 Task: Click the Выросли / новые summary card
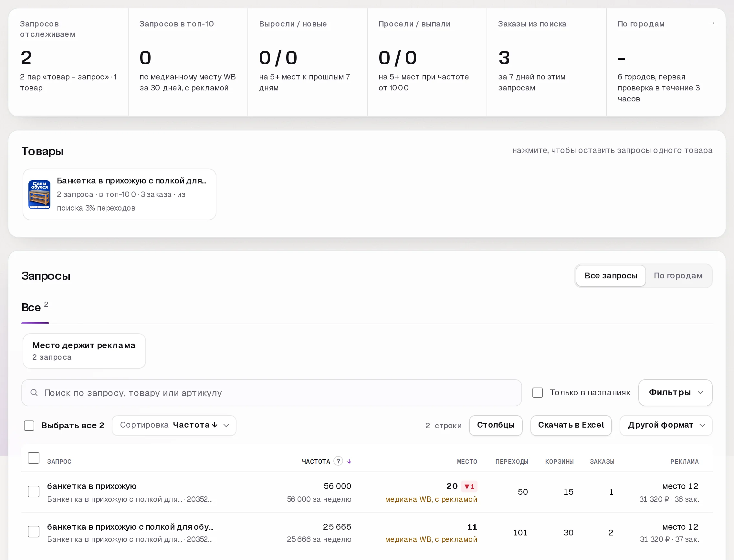(x=307, y=62)
